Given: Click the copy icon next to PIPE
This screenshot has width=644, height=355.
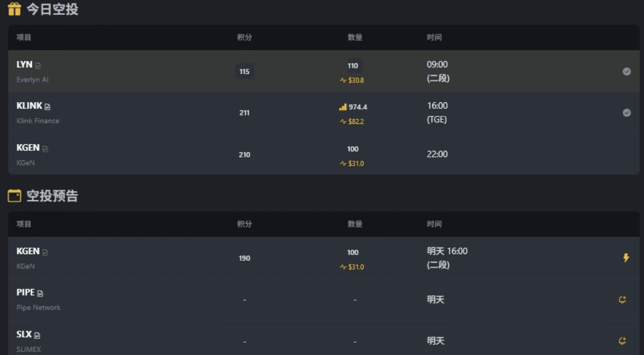Looking at the screenshot, I should click(x=40, y=294).
